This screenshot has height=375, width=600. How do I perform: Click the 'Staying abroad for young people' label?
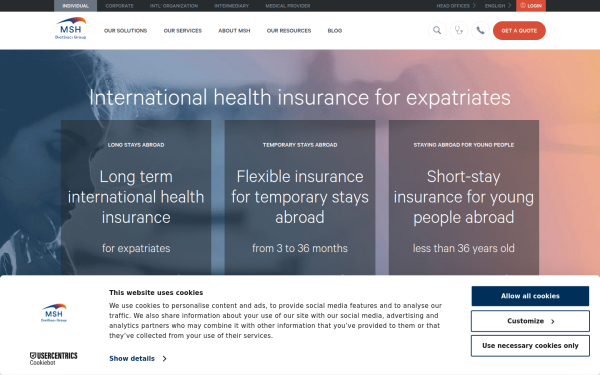click(x=464, y=145)
